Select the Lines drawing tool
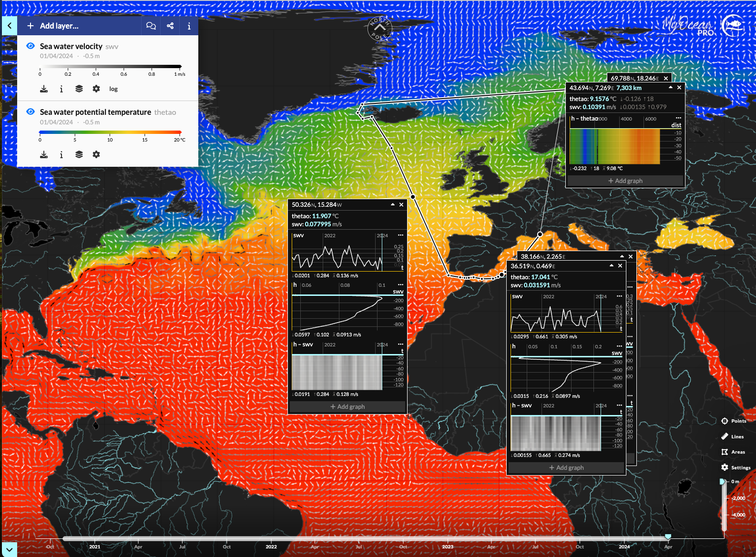Image resolution: width=756 pixels, height=557 pixels. [733, 436]
